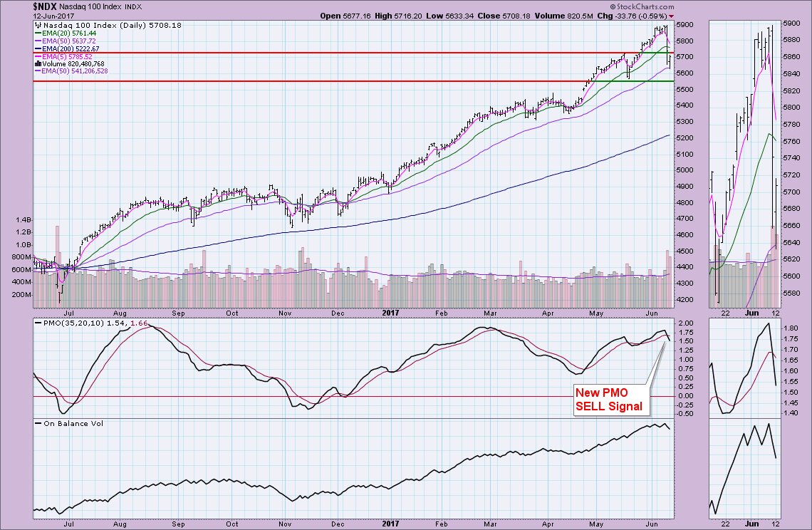Image resolution: width=812 pixels, height=530 pixels.
Task: Click the 1.4B volume scale label
Action: pyautogui.click(x=24, y=219)
